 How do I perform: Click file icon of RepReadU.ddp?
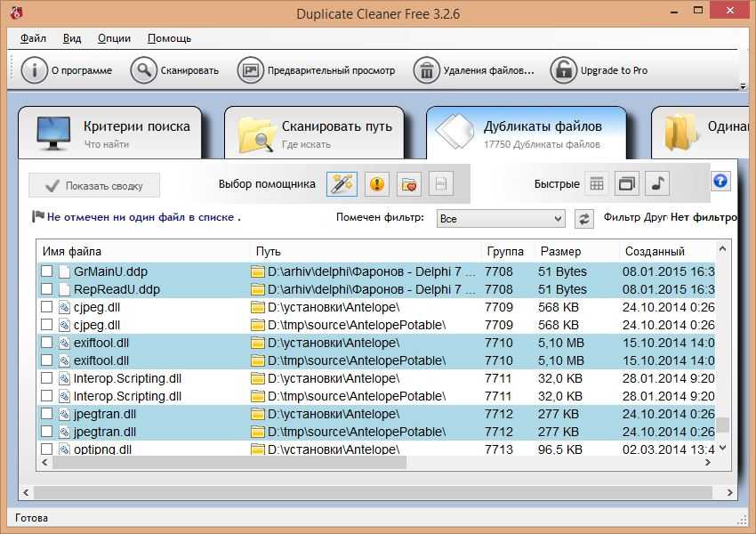coord(65,289)
